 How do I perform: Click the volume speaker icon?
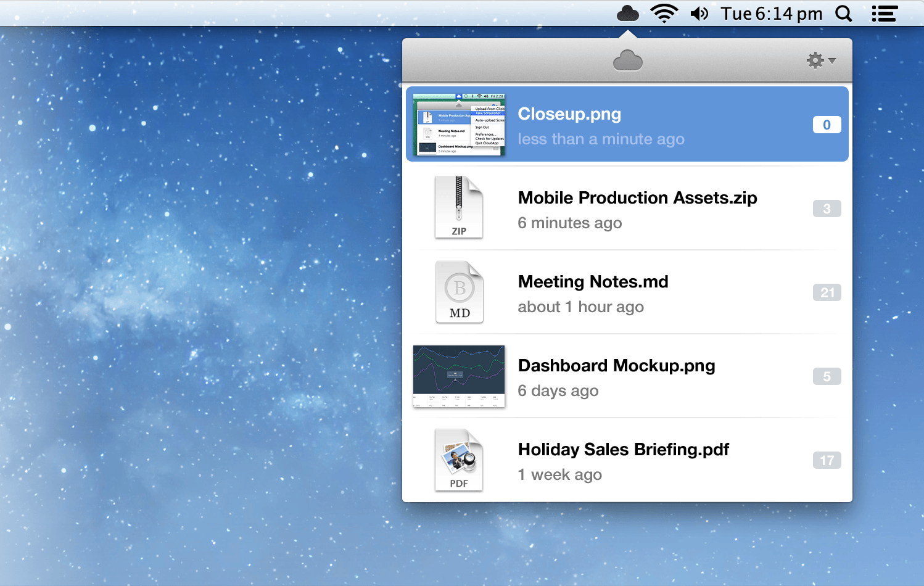point(699,13)
